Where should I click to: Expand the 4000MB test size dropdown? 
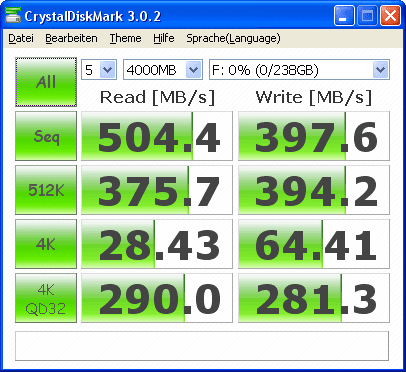pyautogui.click(x=194, y=70)
